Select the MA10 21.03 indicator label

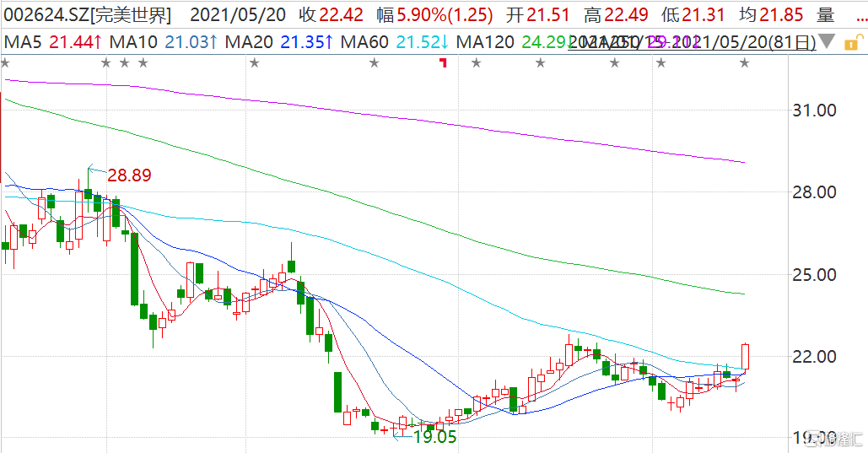coord(164,42)
